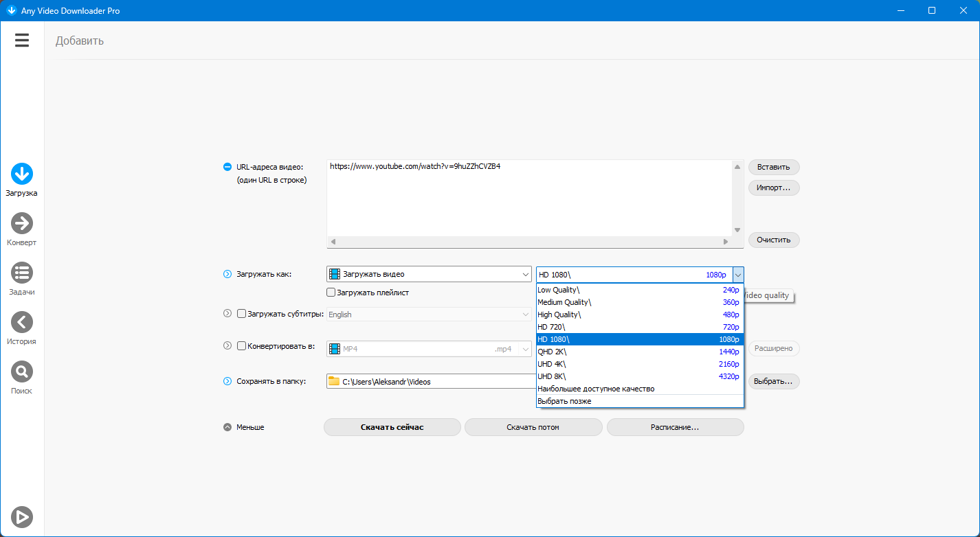980x537 pixels.
Task: Click Скачать потом button
Action: [x=533, y=427]
